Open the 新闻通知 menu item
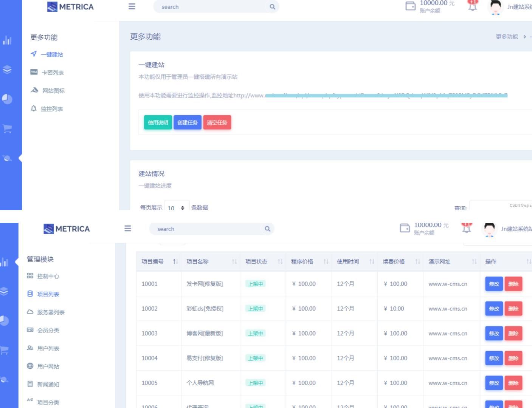Screen dimensions: 532x408 [x=48, y=384]
